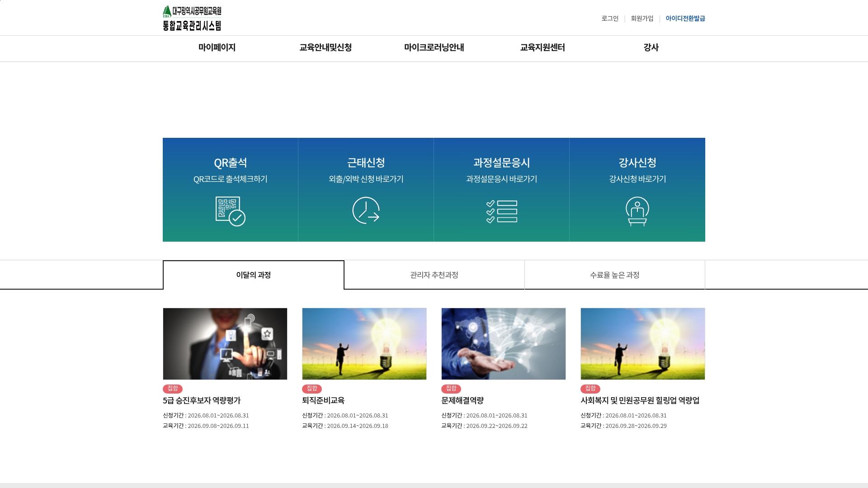
Task: Click the 아이디전환발급 link
Action: point(685,19)
